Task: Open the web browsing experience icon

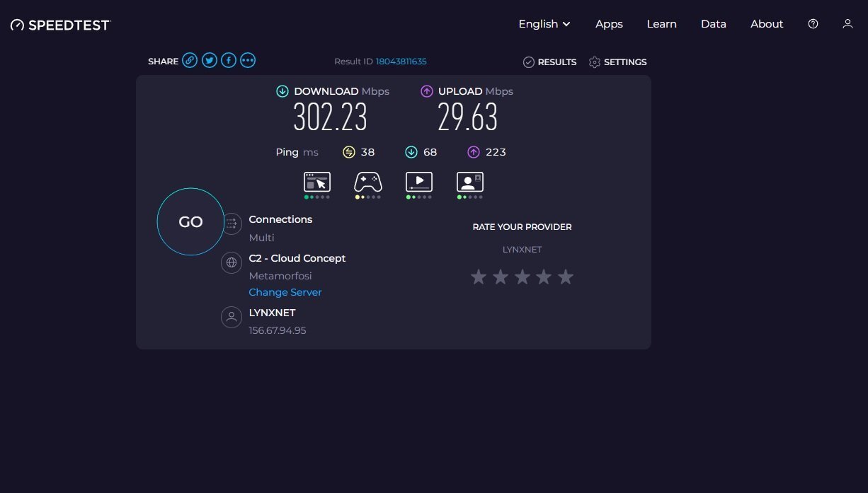Action: point(317,182)
